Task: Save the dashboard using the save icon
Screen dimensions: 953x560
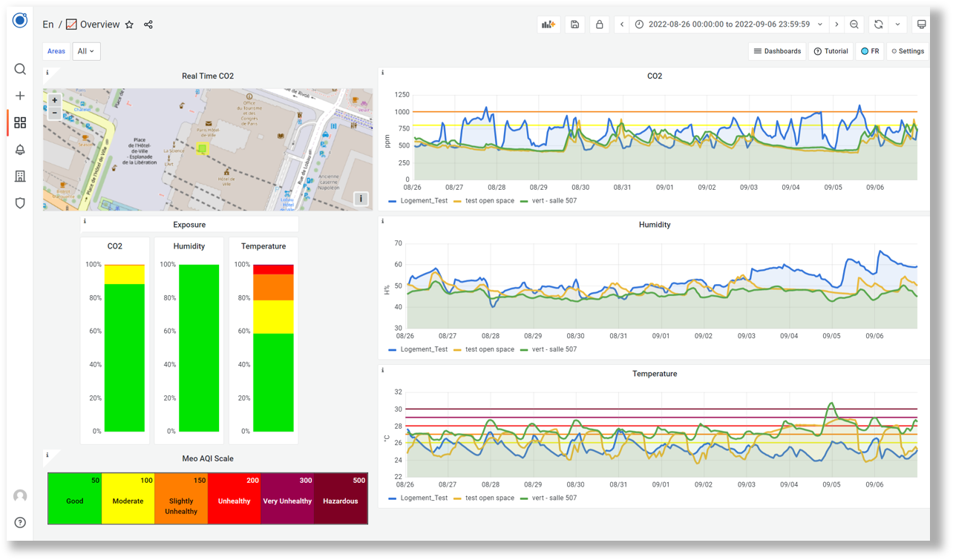Action: tap(574, 24)
